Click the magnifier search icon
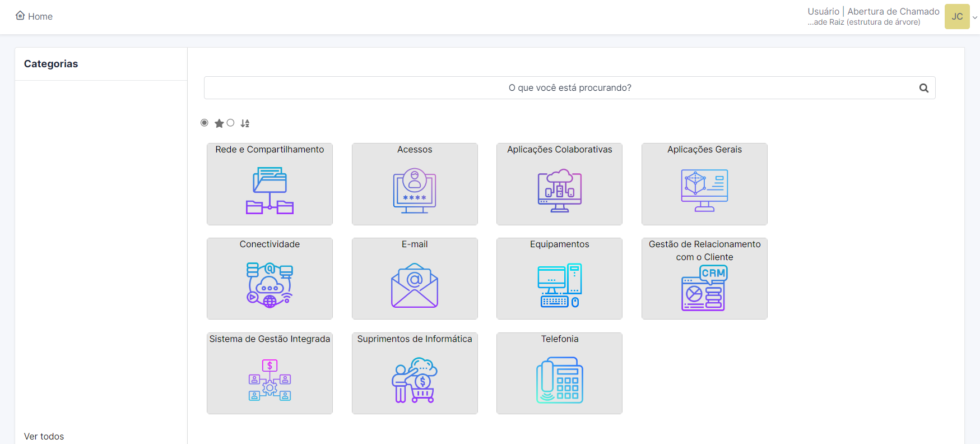This screenshot has width=980, height=444. click(x=923, y=88)
